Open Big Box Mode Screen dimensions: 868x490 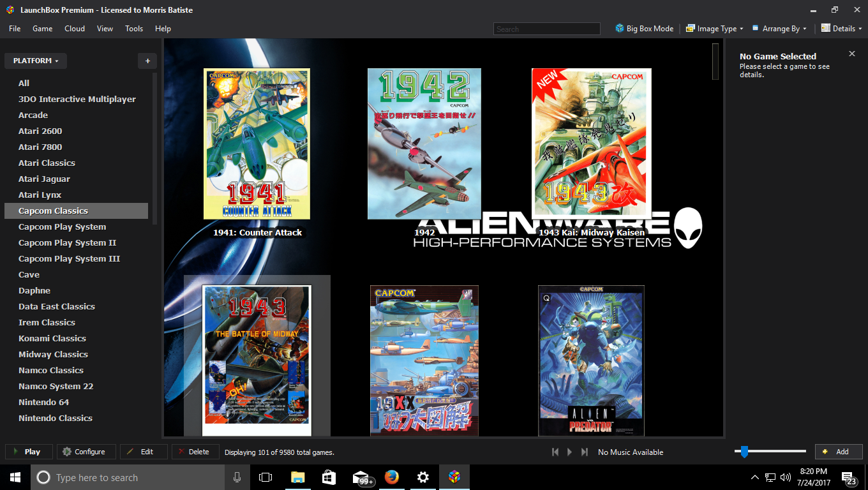644,29
